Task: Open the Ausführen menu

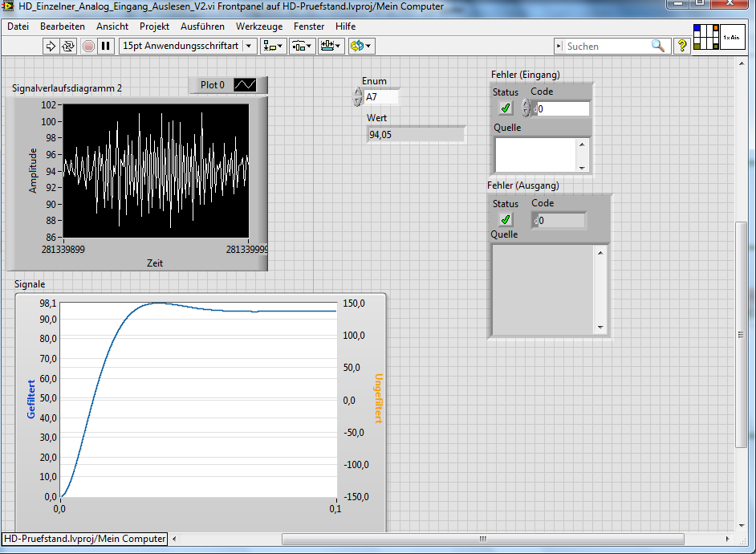Action: [202, 26]
